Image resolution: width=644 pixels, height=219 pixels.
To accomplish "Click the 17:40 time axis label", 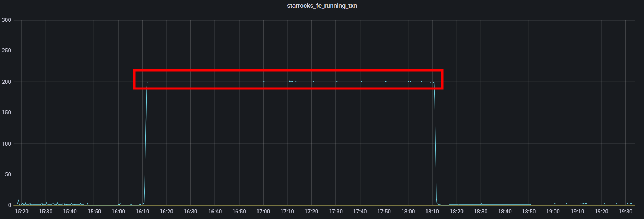I will pos(360,212).
